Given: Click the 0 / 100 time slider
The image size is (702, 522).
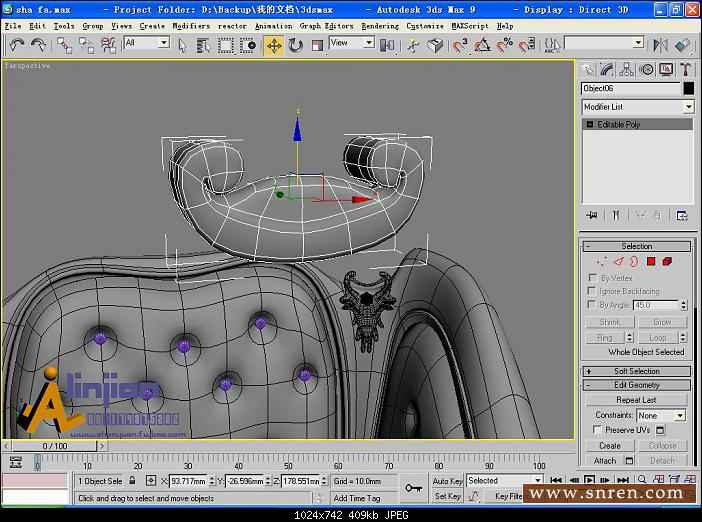Looking at the screenshot, I should point(55,446).
